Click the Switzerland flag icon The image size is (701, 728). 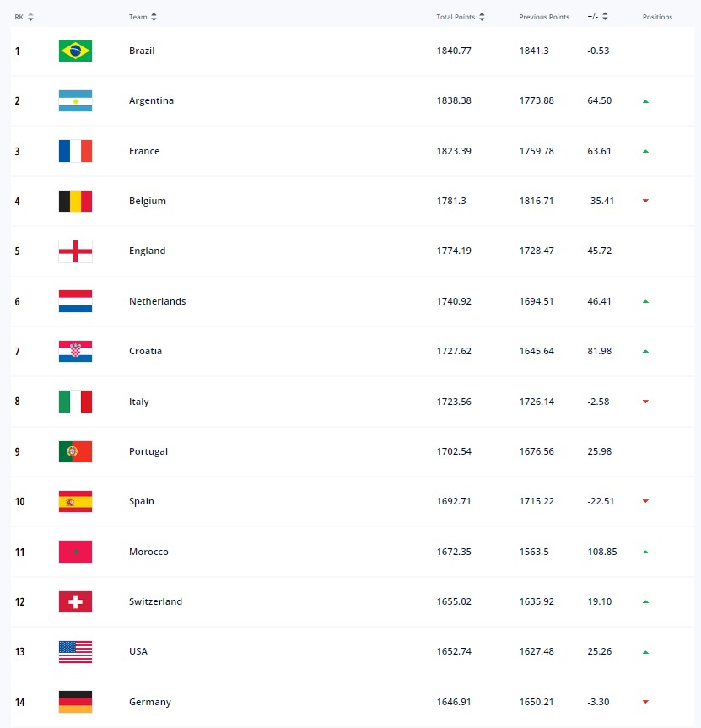[75, 601]
